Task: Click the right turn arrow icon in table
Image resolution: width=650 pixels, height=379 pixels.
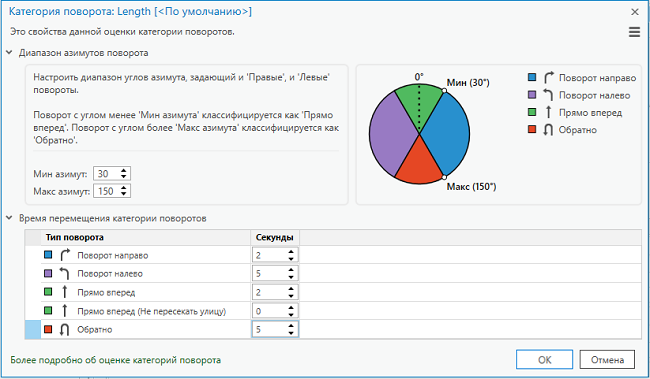Action: (x=65, y=255)
